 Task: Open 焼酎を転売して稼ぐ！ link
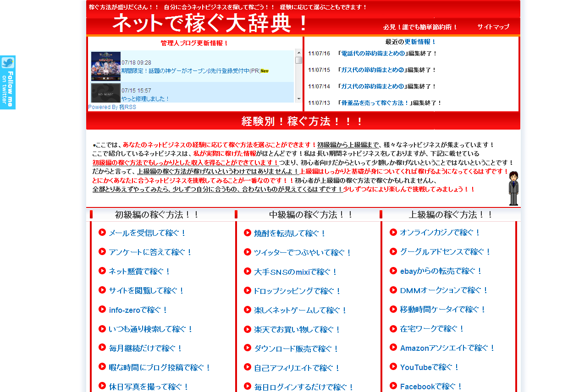(x=290, y=234)
